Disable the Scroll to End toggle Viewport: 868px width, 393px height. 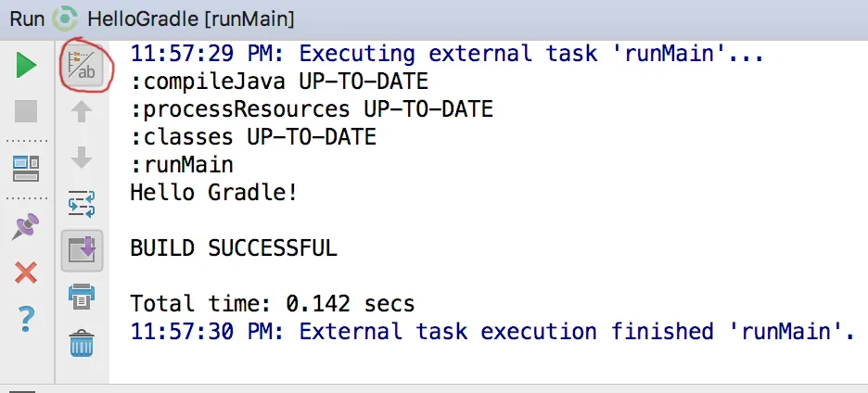pyautogui.click(x=82, y=250)
